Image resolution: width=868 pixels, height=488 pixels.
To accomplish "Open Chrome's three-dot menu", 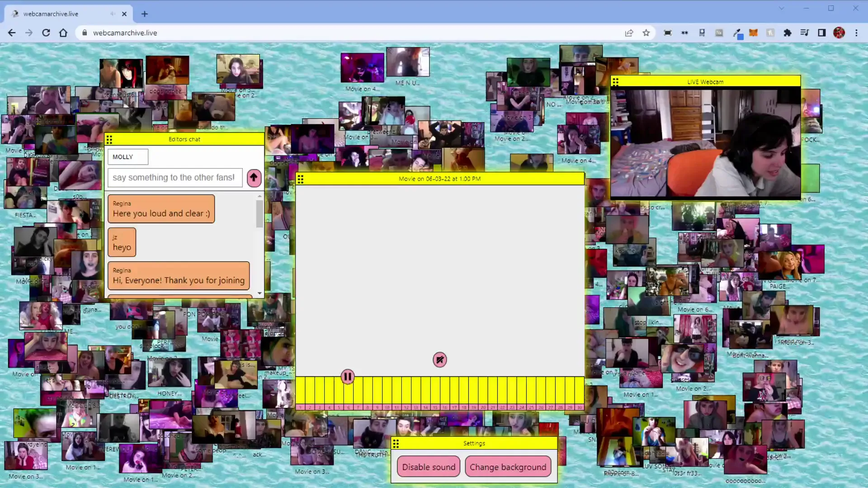I will pyautogui.click(x=856, y=33).
